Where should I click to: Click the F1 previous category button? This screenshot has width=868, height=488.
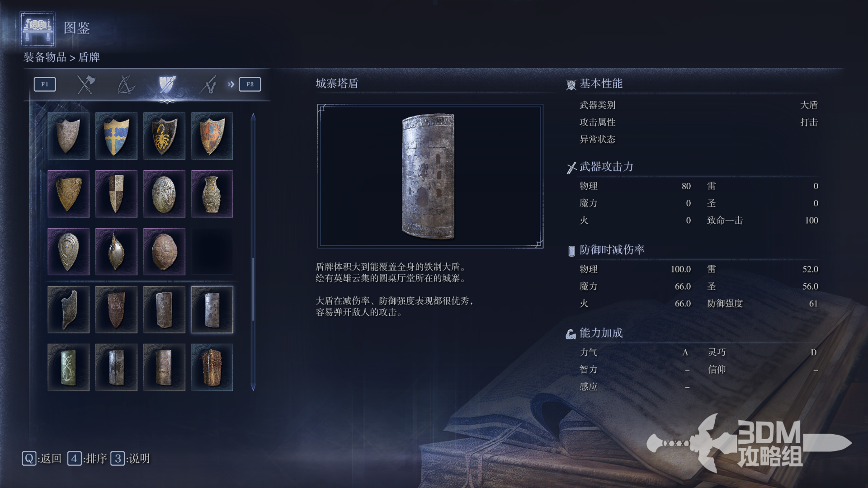(45, 84)
